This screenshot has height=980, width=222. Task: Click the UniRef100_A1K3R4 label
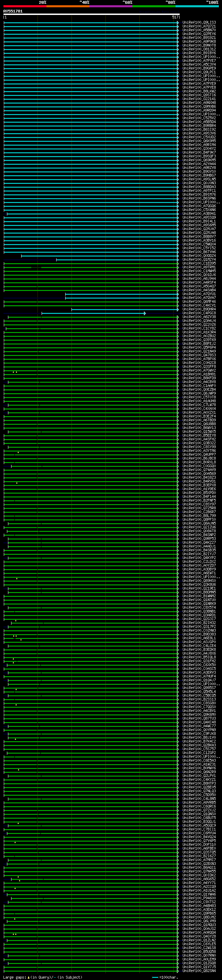tap(199, 332)
